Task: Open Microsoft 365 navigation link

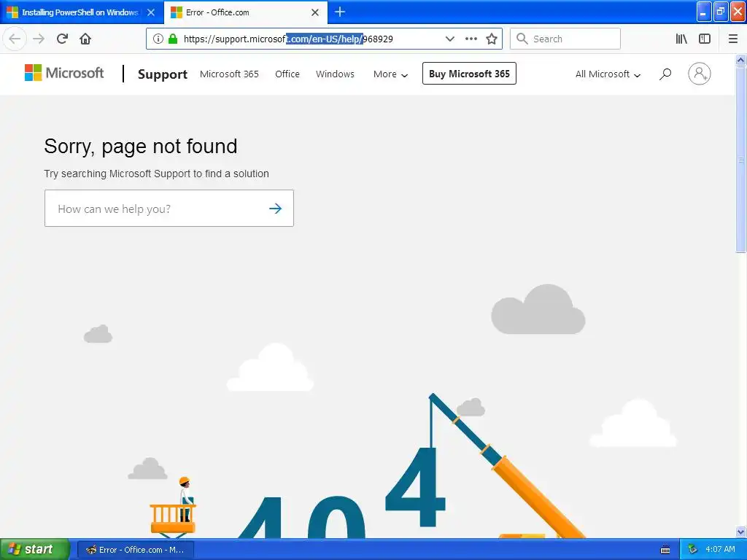Action: 229,74
